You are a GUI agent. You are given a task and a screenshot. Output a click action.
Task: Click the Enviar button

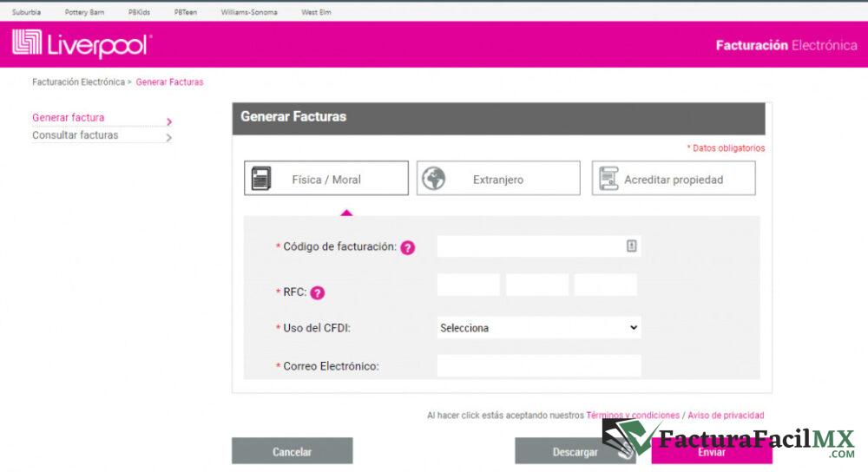point(712,451)
